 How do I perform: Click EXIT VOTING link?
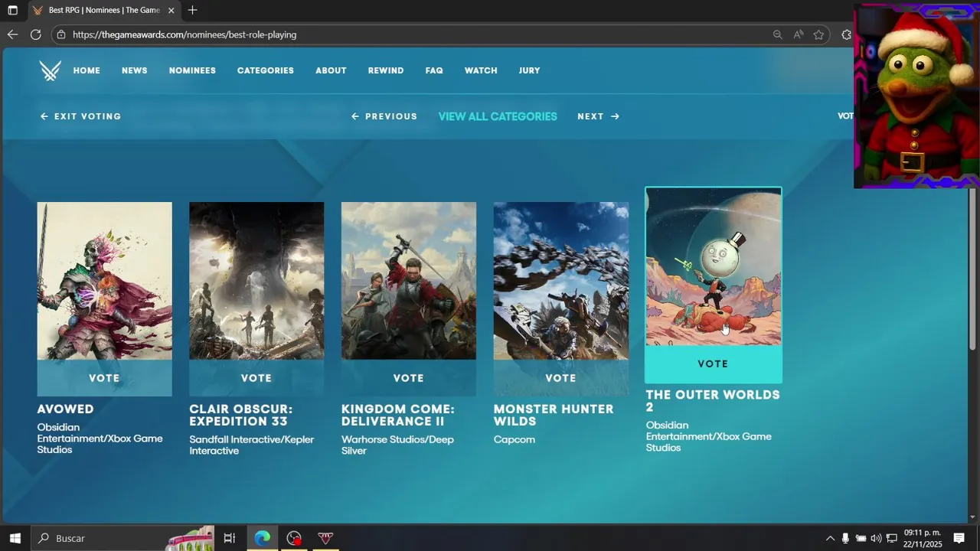click(80, 116)
